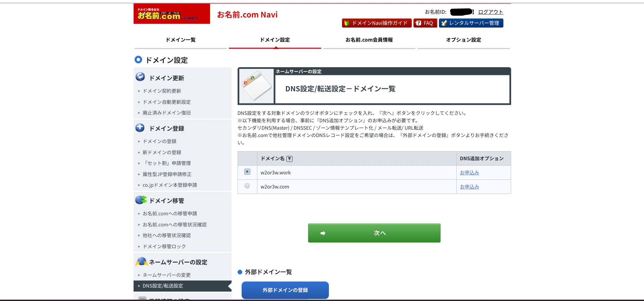Open ドメインの登録 sidebar link
This screenshot has height=301, width=644.
[x=159, y=141]
